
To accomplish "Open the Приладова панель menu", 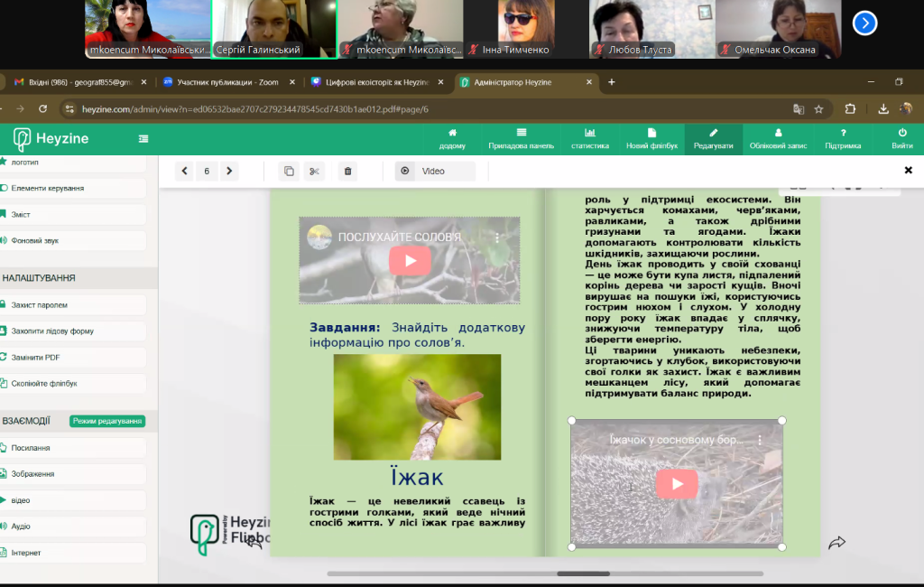I will pyautogui.click(x=521, y=138).
